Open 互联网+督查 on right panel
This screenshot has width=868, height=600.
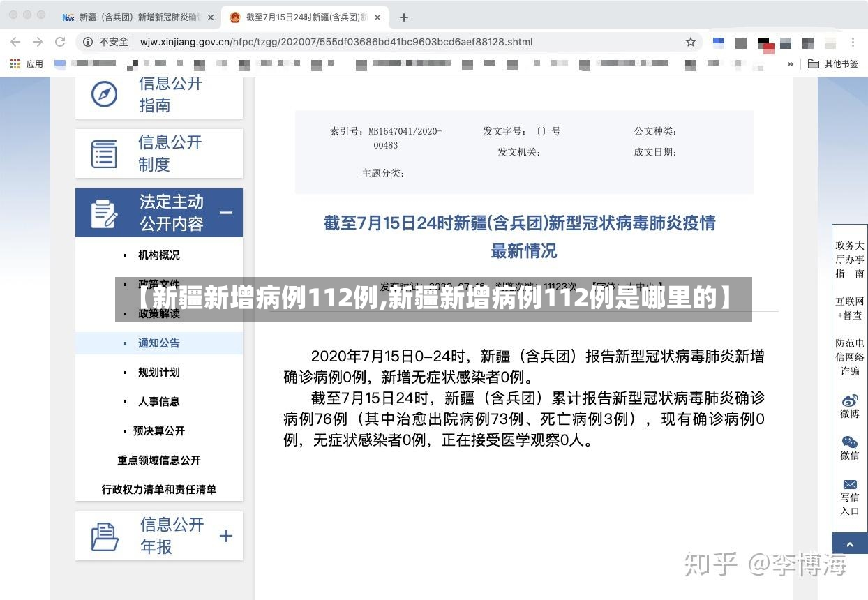point(850,308)
